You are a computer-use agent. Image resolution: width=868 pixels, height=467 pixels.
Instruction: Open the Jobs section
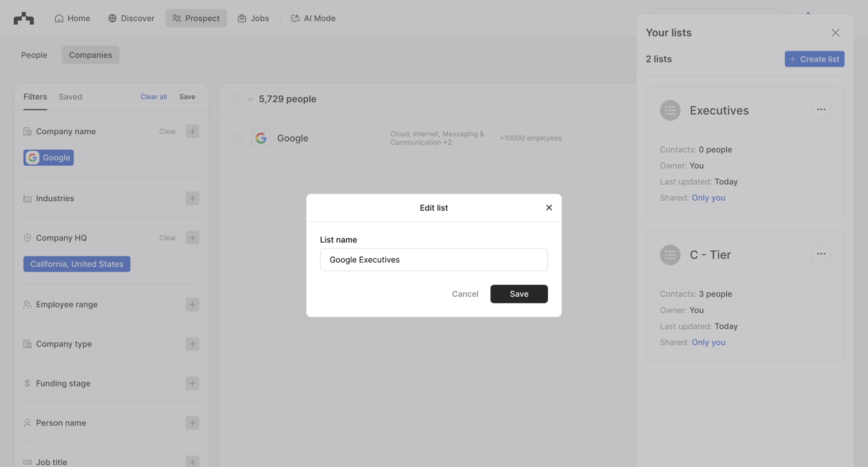click(253, 18)
